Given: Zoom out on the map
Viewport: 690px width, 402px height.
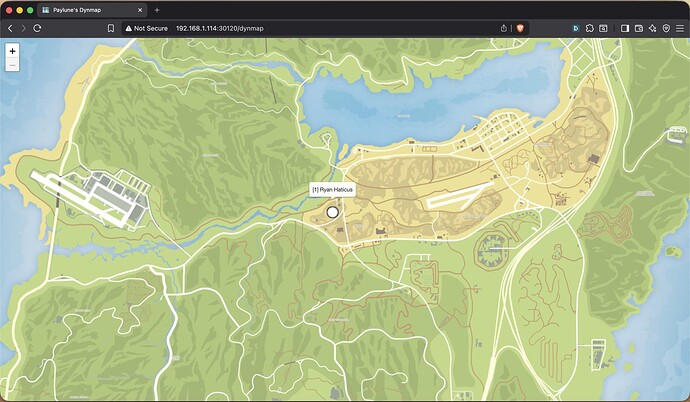Looking at the screenshot, I should click(12, 64).
